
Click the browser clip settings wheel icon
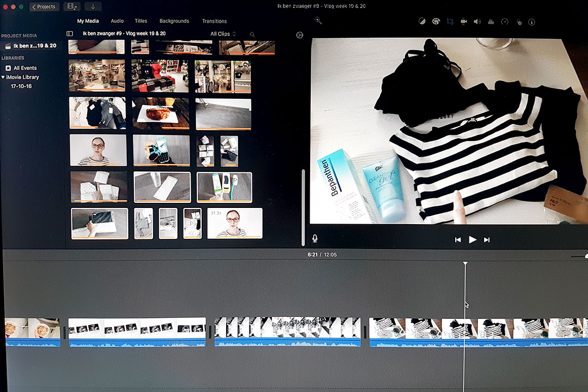point(299,35)
